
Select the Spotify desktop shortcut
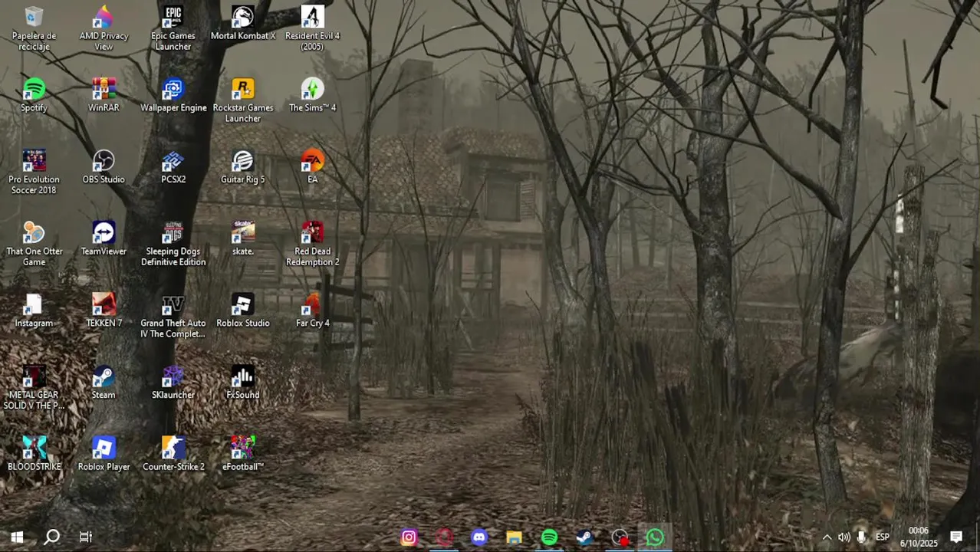click(34, 94)
